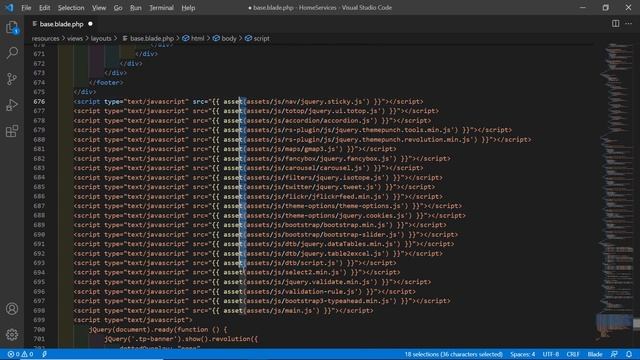Click the carousel.js script line
The width and height of the screenshot is (640, 360).
pos(248,168)
